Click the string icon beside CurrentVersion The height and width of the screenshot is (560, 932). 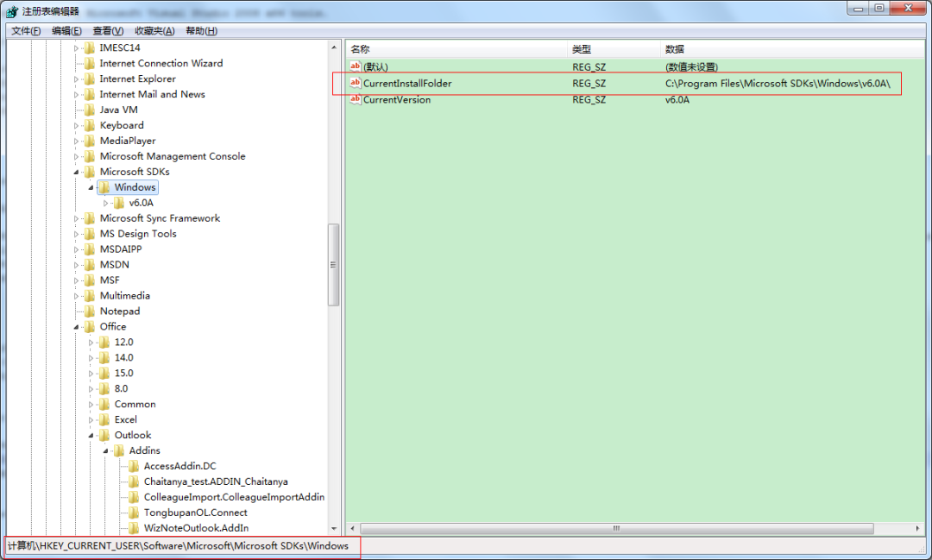[x=356, y=99]
